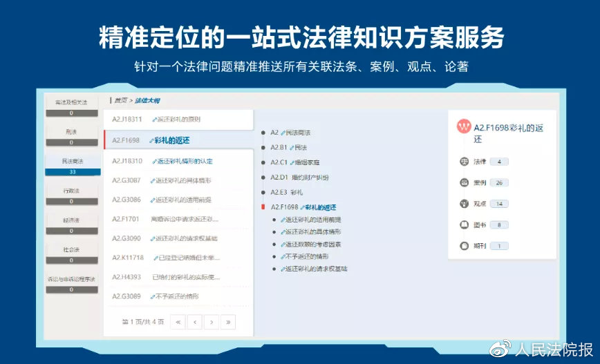The image size is (600, 364).
Task: Open tree sub-item 不予返还的情形
Action: [x=305, y=256]
